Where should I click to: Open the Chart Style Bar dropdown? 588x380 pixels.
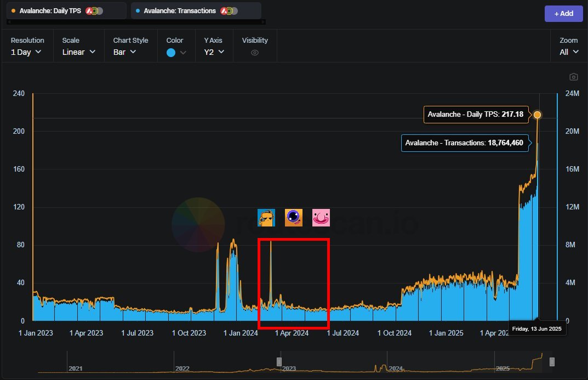click(125, 52)
